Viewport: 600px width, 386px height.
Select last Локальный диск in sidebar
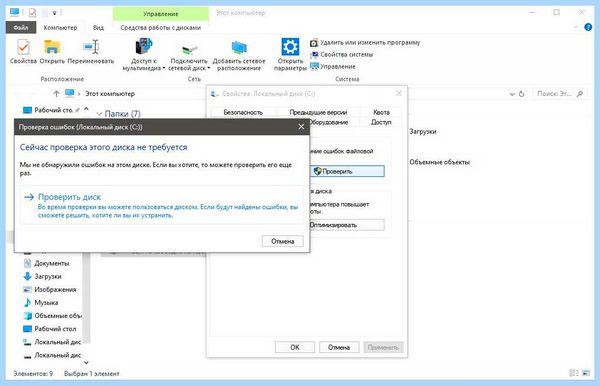tap(52, 355)
